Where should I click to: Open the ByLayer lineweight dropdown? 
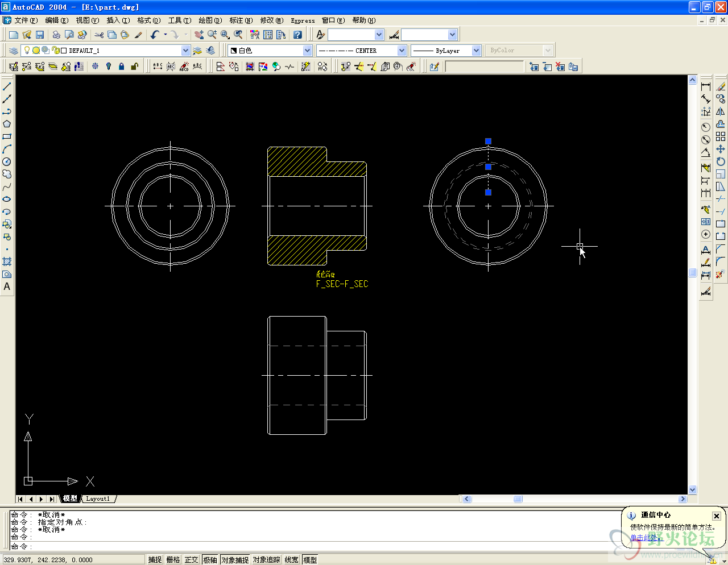tap(477, 51)
